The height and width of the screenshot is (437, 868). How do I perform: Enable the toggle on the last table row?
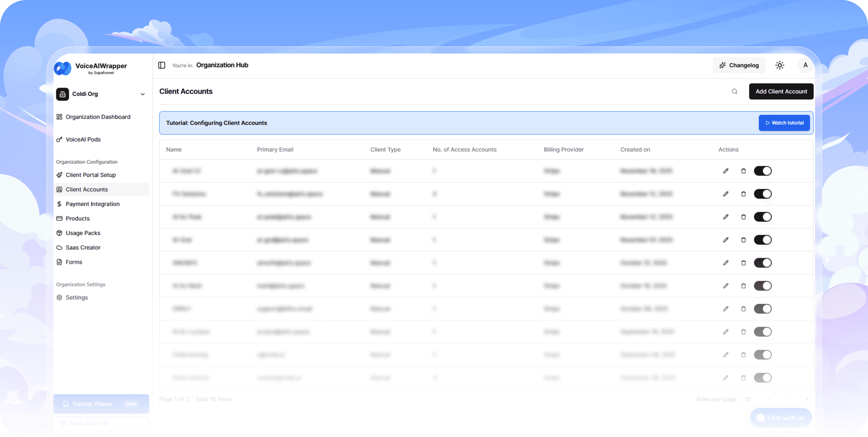pyautogui.click(x=763, y=378)
